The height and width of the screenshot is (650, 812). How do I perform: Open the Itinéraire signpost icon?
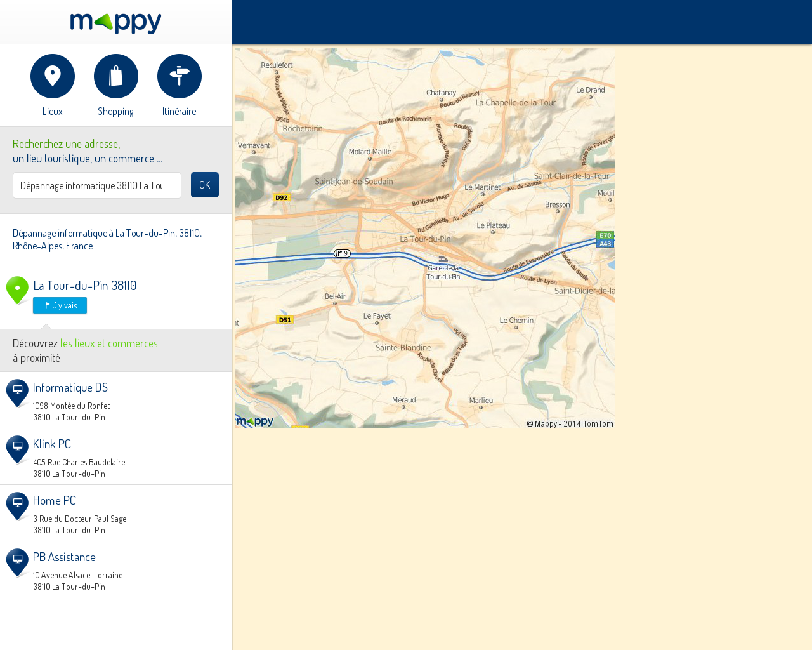(180, 76)
